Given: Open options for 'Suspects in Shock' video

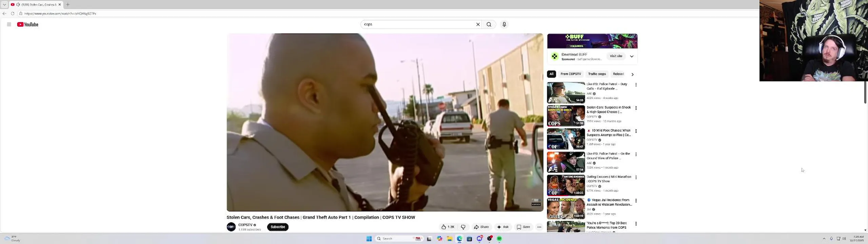Looking at the screenshot, I should click(x=636, y=108).
